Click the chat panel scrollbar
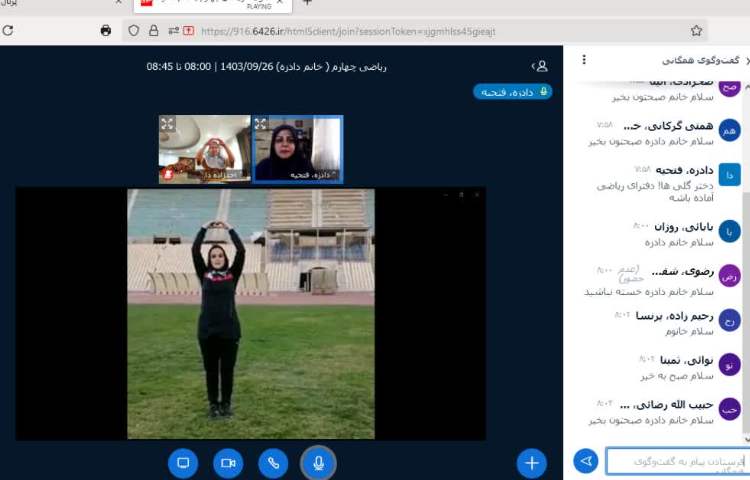 pyautogui.click(x=745, y=250)
